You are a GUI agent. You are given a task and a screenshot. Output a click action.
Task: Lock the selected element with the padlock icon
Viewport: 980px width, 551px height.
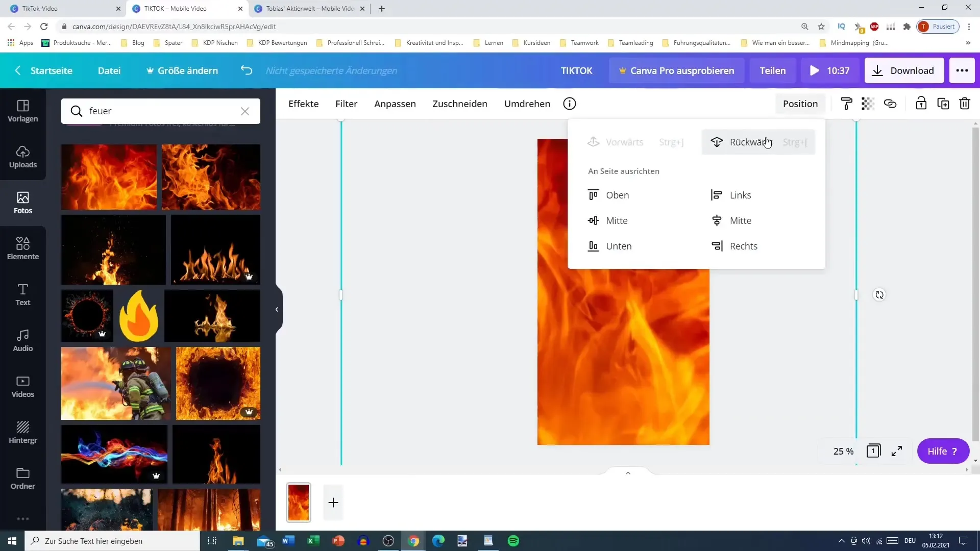[921, 104]
